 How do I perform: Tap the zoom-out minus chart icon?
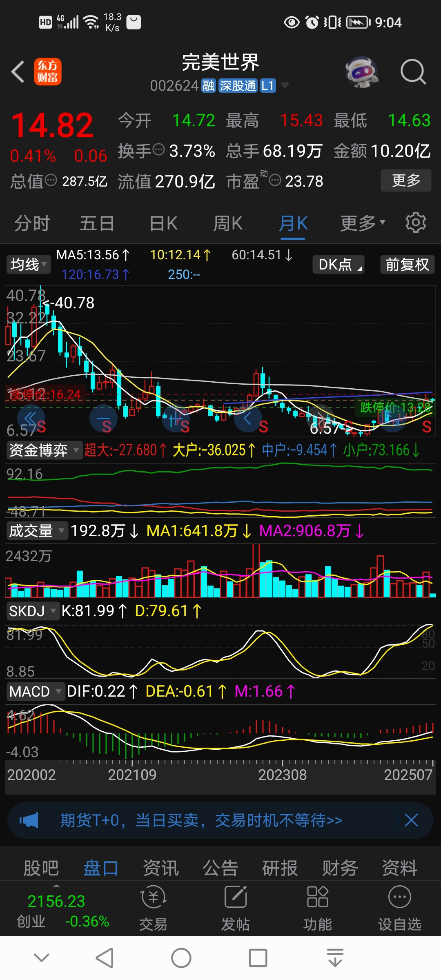103,418
